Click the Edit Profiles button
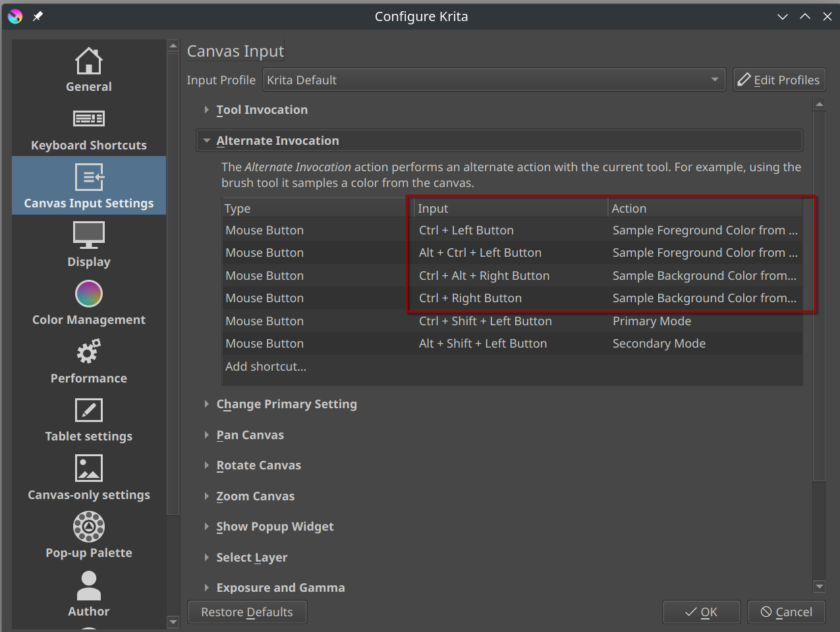The image size is (840, 632). pyautogui.click(x=779, y=80)
